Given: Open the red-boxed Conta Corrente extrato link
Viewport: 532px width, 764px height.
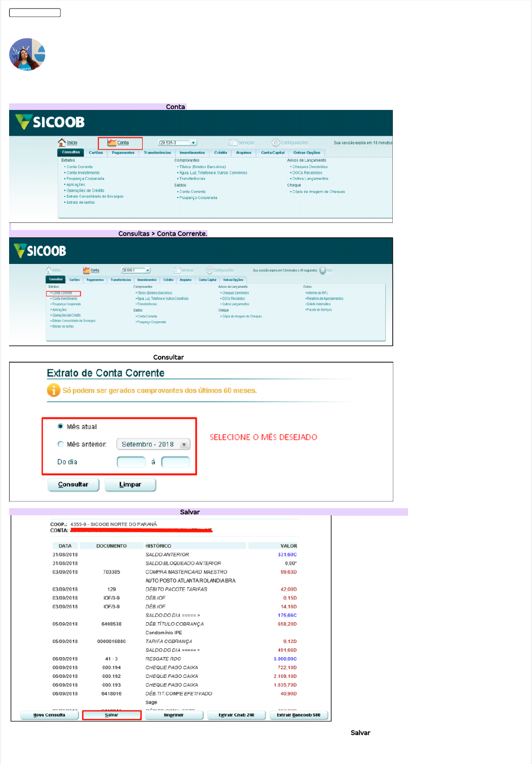Looking at the screenshot, I should point(63,293).
